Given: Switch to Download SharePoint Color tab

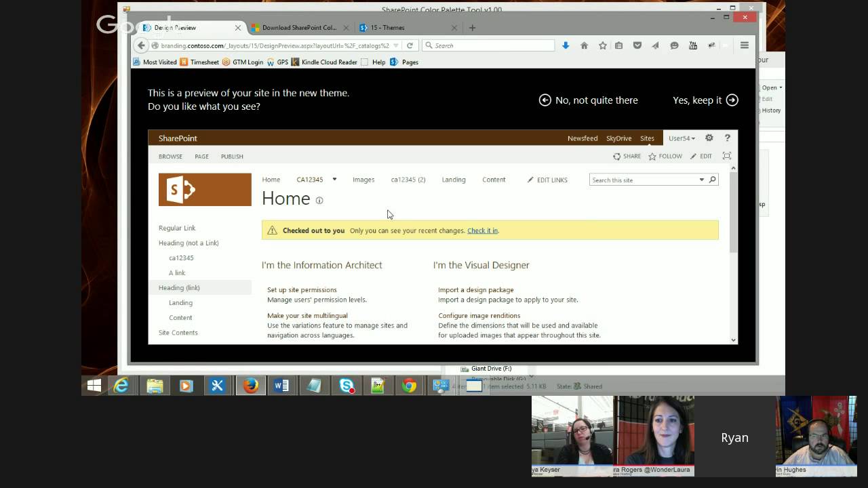Looking at the screenshot, I should (x=300, y=28).
